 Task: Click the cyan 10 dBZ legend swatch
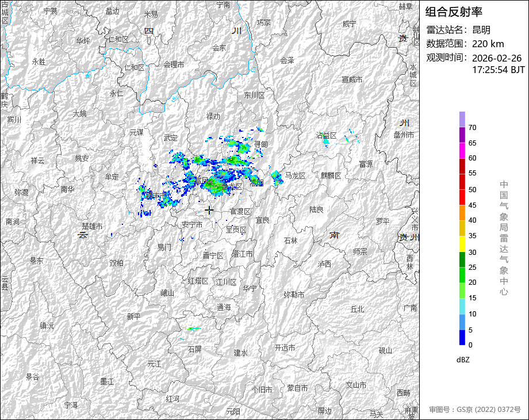click(462, 307)
